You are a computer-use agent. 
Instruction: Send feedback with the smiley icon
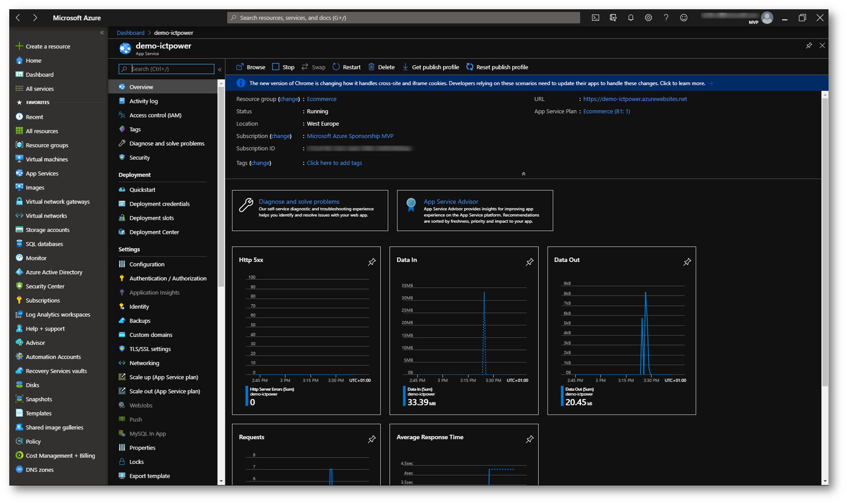(683, 18)
